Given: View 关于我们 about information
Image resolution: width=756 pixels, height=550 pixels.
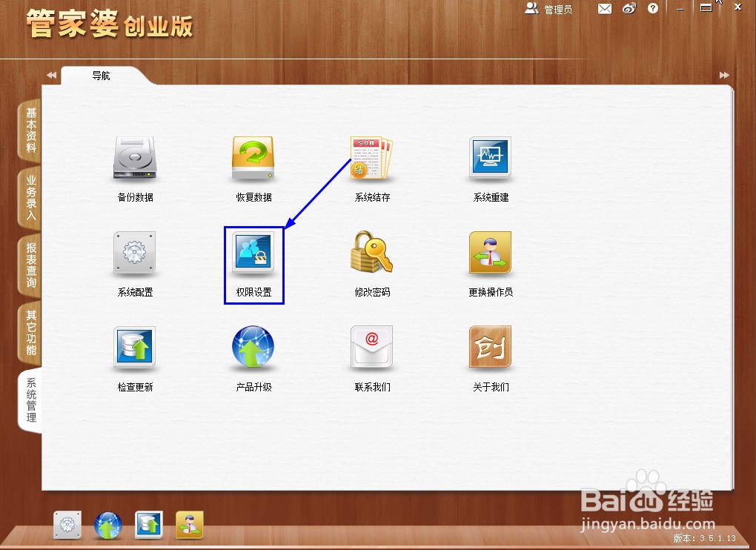Looking at the screenshot, I should coord(490,346).
